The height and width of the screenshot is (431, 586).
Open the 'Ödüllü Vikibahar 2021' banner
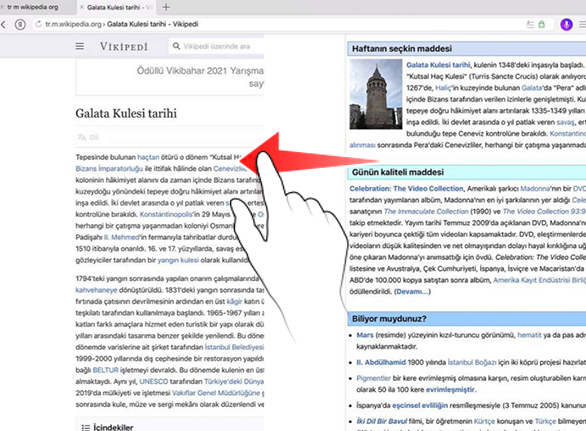[170, 77]
